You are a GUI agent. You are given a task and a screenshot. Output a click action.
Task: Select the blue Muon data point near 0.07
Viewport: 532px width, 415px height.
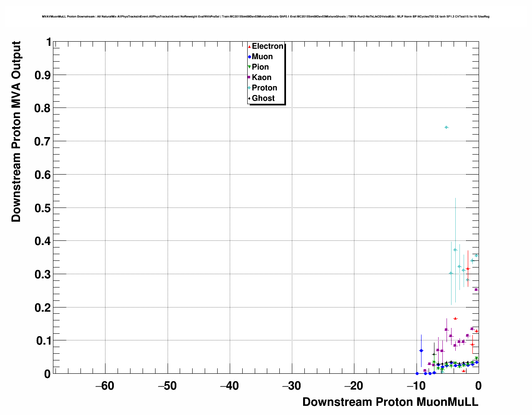pos(421,350)
